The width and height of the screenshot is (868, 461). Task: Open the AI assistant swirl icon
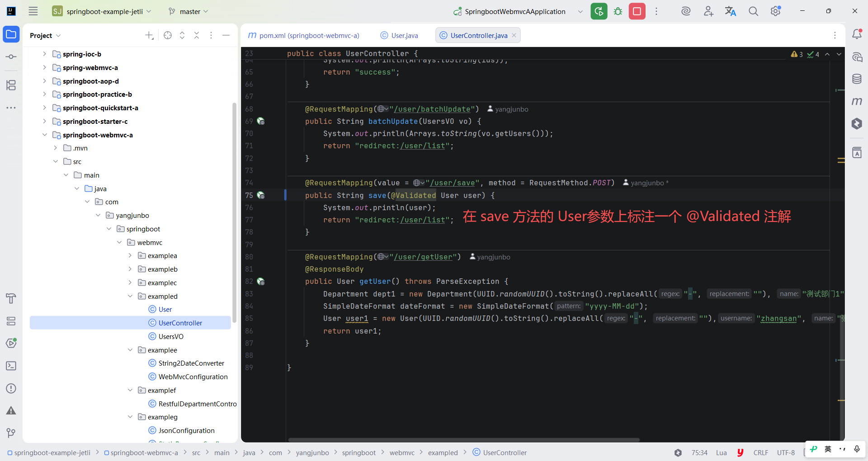686,11
